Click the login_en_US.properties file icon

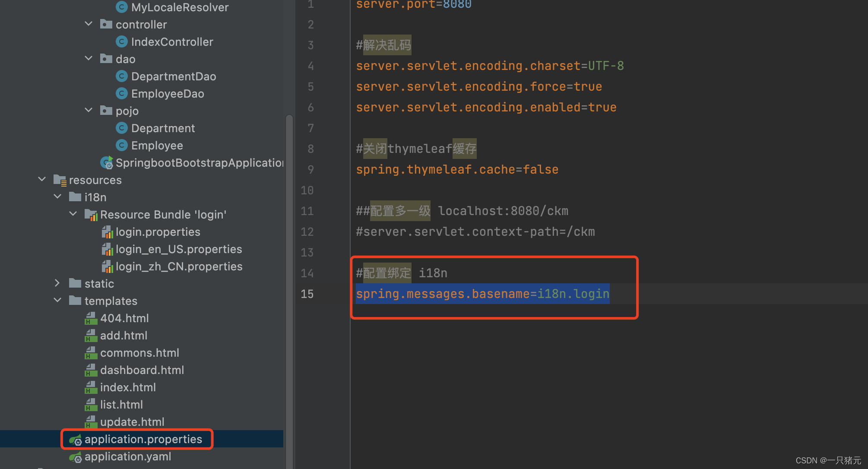(107, 249)
